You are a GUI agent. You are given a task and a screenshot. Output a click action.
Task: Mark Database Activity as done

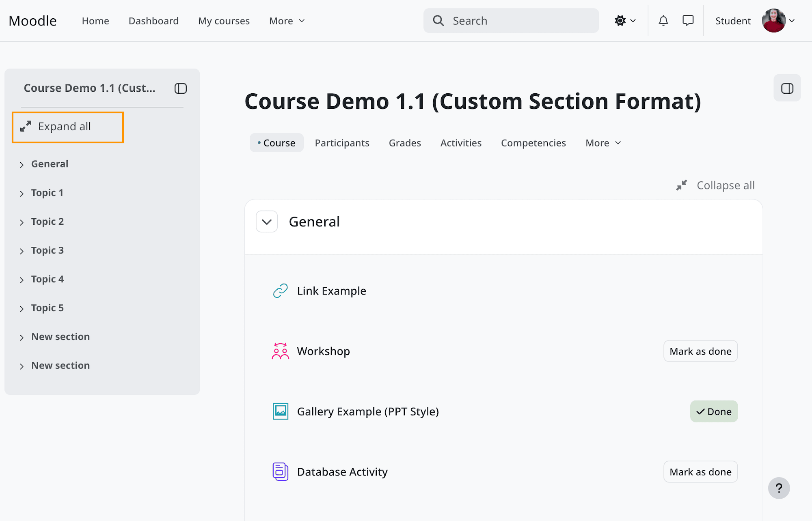point(701,472)
